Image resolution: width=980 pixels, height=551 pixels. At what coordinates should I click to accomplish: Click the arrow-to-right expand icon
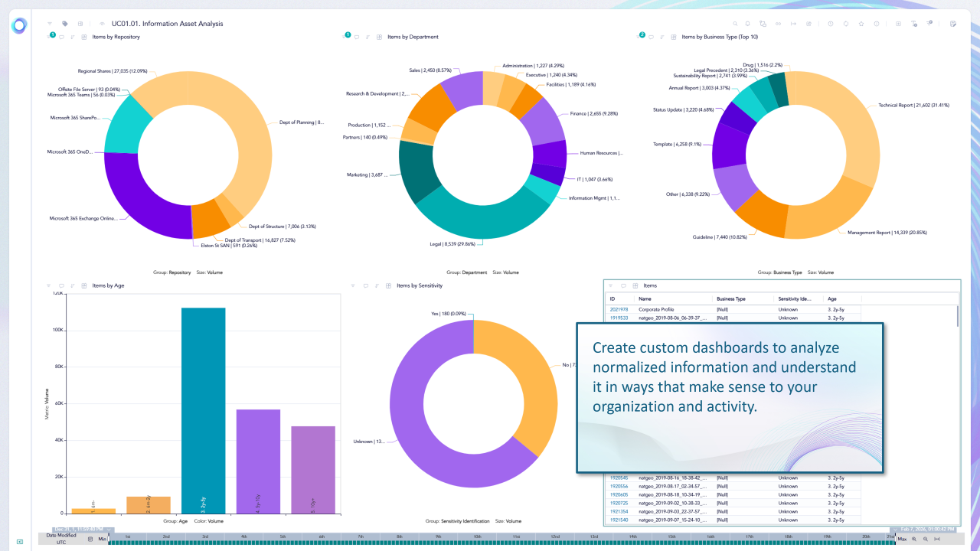coord(793,24)
